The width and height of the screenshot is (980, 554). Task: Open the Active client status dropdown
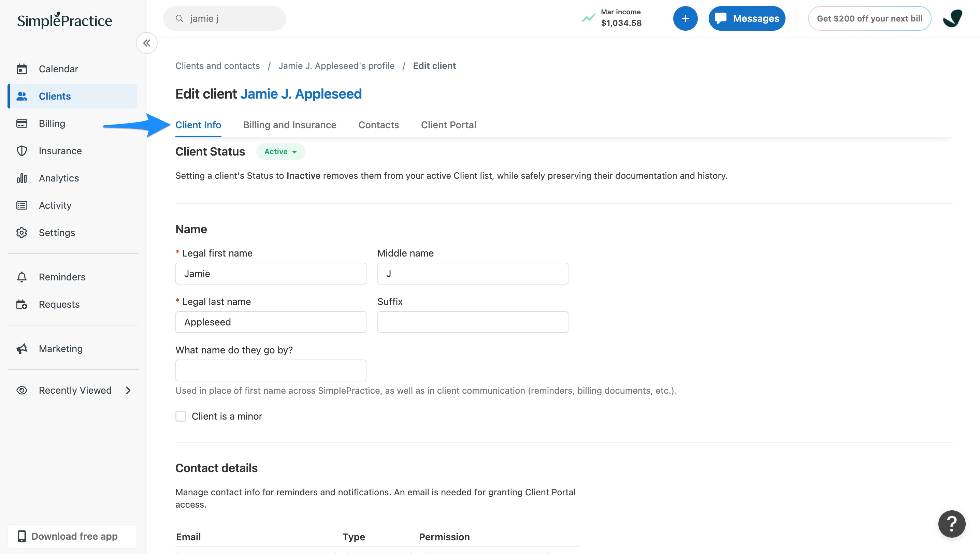pyautogui.click(x=280, y=151)
